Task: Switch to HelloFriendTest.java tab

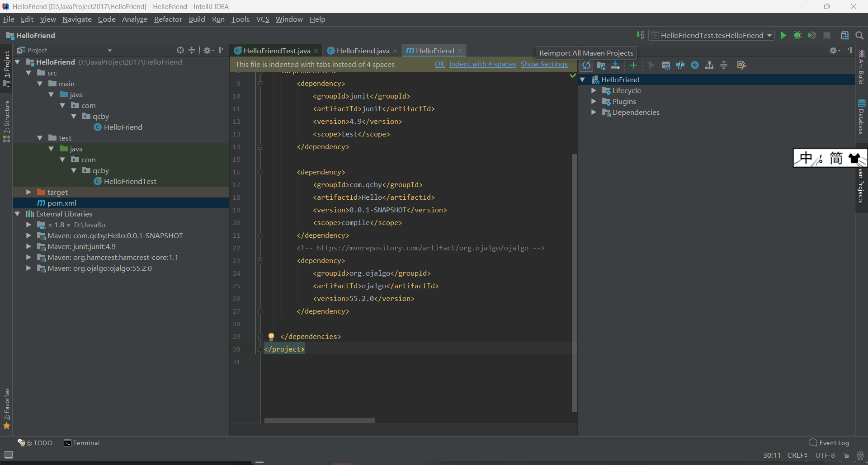Action: click(x=276, y=51)
